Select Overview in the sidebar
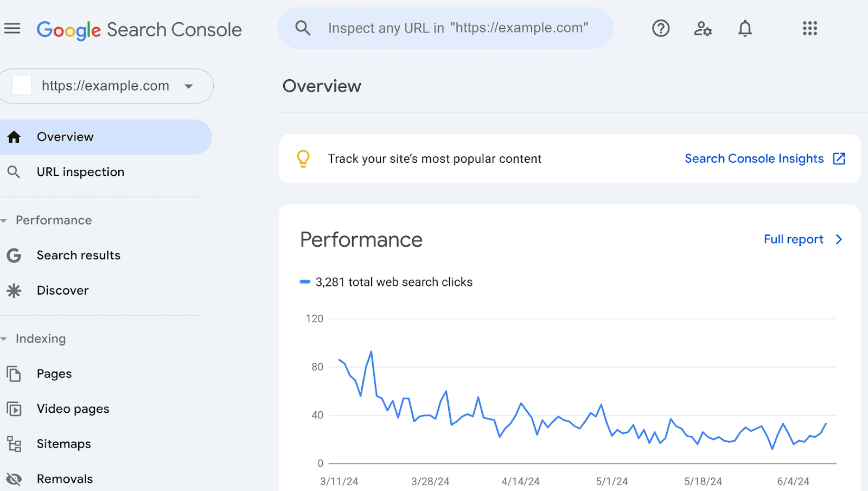The image size is (868, 491). point(105,137)
